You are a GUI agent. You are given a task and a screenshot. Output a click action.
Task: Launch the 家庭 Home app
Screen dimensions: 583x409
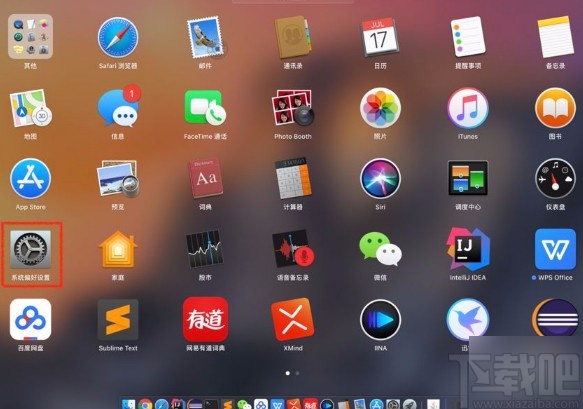click(x=118, y=248)
